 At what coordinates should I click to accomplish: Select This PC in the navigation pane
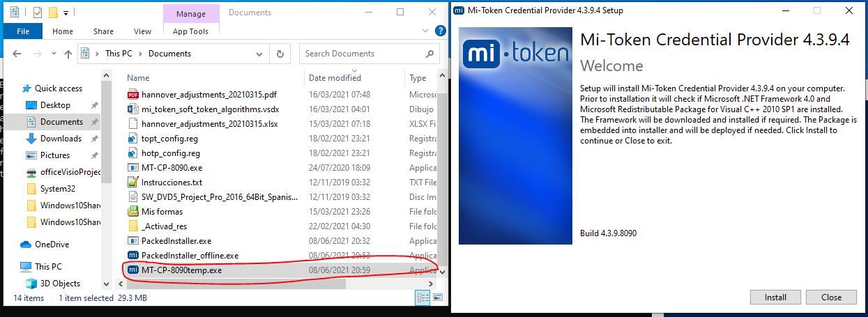pos(48,267)
